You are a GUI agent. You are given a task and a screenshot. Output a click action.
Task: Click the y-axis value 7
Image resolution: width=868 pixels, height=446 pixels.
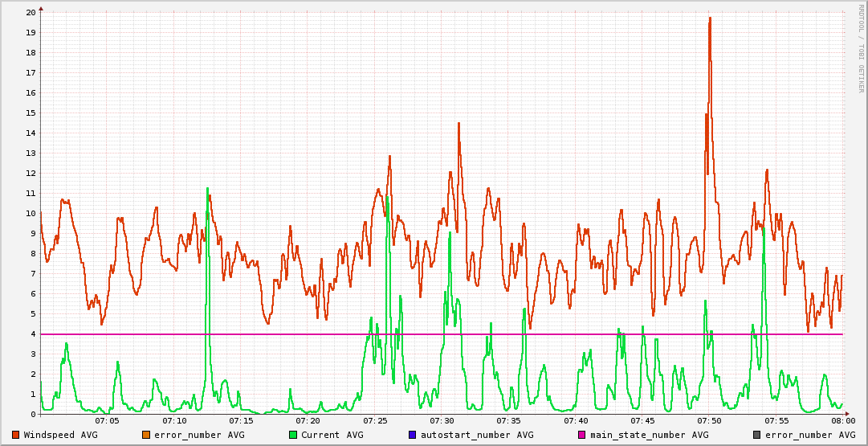coord(33,274)
